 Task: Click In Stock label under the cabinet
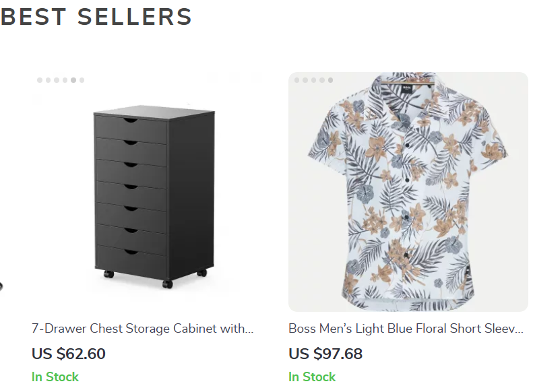click(x=55, y=377)
